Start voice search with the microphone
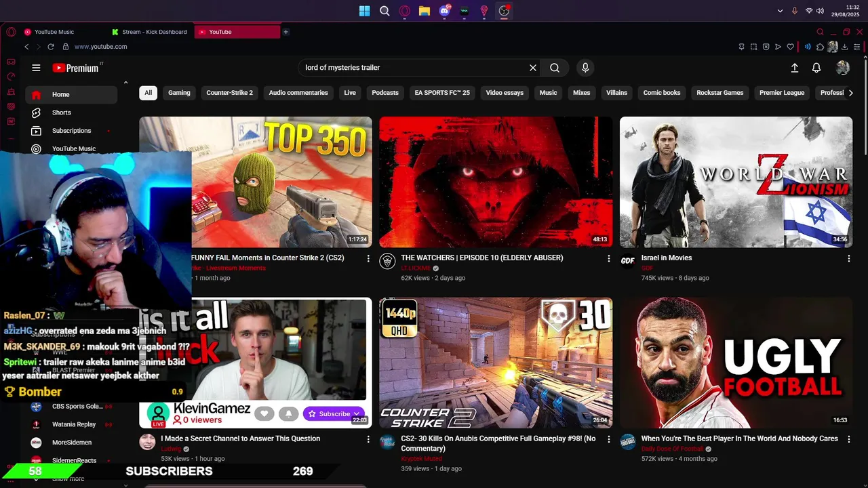 tap(585, 68)
